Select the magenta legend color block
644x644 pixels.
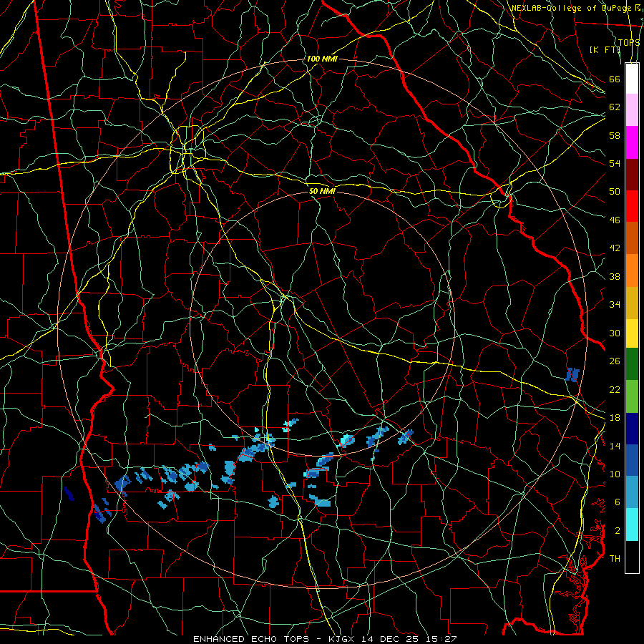[x=632, y=142]
